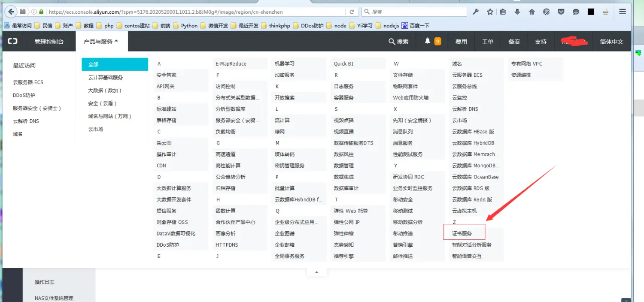The height and width of the screenshot is (302, 644).
Task: Click the site info icon in address bar
Action: [34, 12]
